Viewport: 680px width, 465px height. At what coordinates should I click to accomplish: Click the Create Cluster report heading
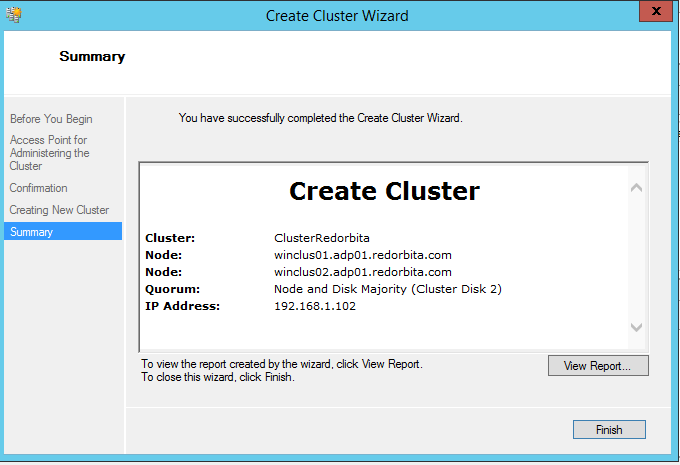click(384, 191)
